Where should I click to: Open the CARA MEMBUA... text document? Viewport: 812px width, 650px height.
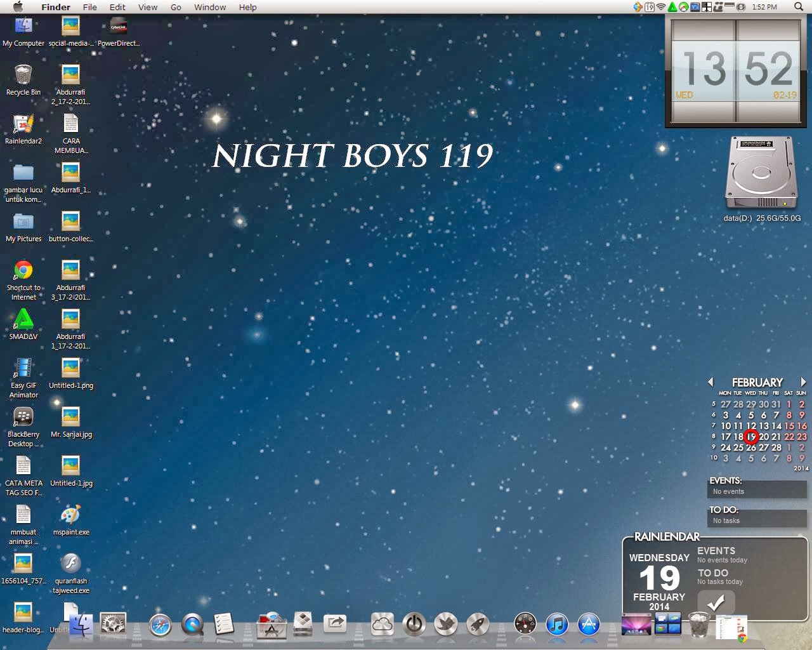[70, 123]
